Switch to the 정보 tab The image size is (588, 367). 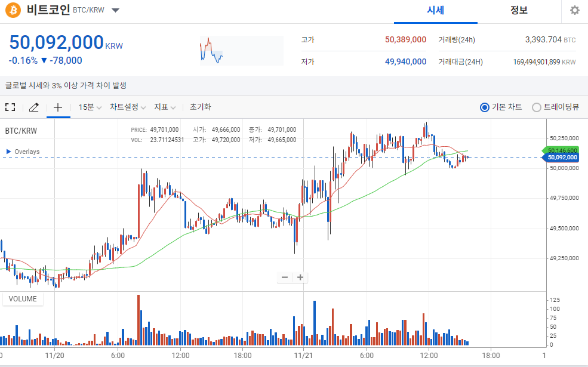(x=519, y=11)
